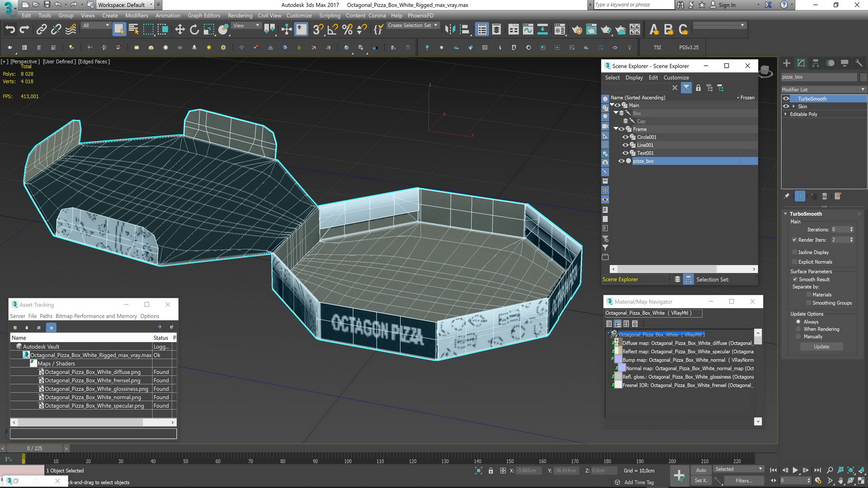Viewport: 868px width, 488px height.
Task: Open the selection filter All dropdown
Action: tap(96, 26)
